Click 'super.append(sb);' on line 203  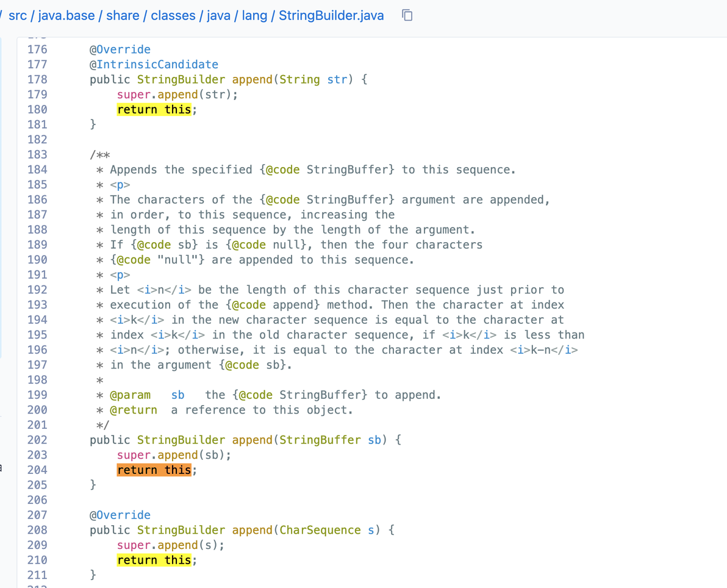174,456
